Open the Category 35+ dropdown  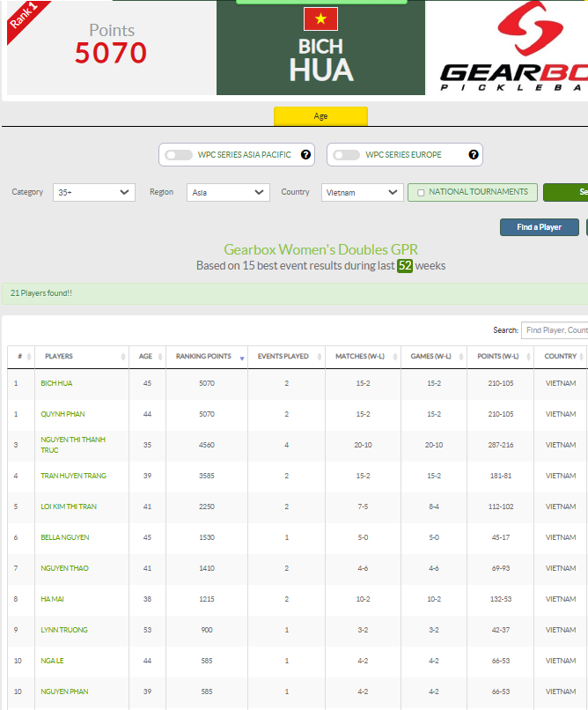(94, 192)
